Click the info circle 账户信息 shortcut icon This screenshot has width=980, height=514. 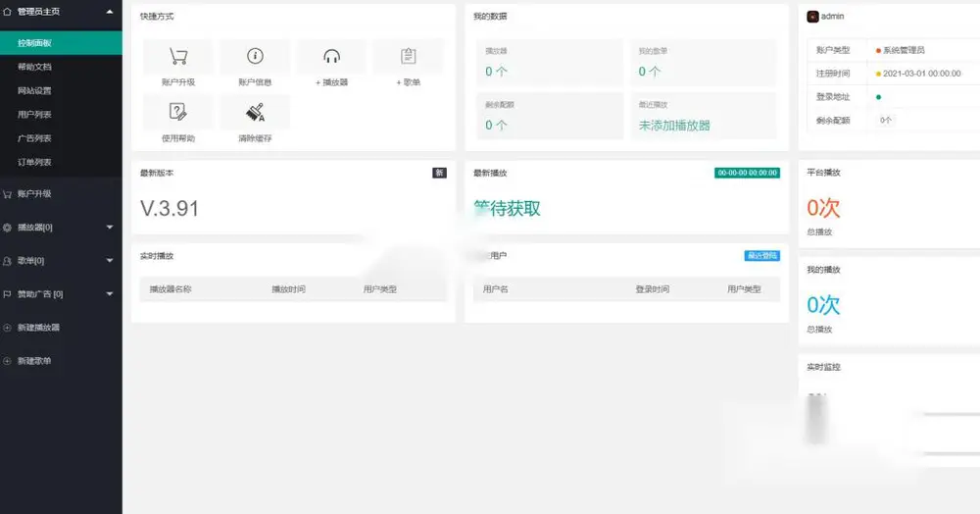coord(255,56)
